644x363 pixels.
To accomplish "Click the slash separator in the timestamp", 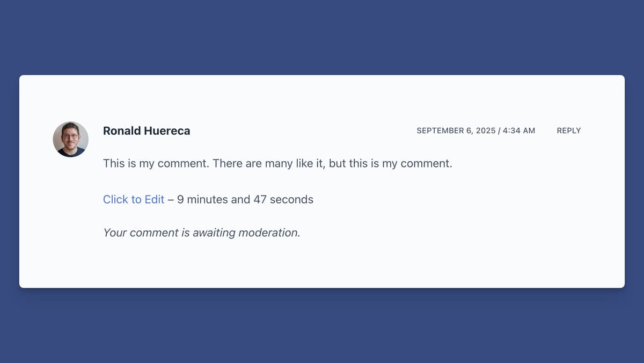I will [500, 130].
